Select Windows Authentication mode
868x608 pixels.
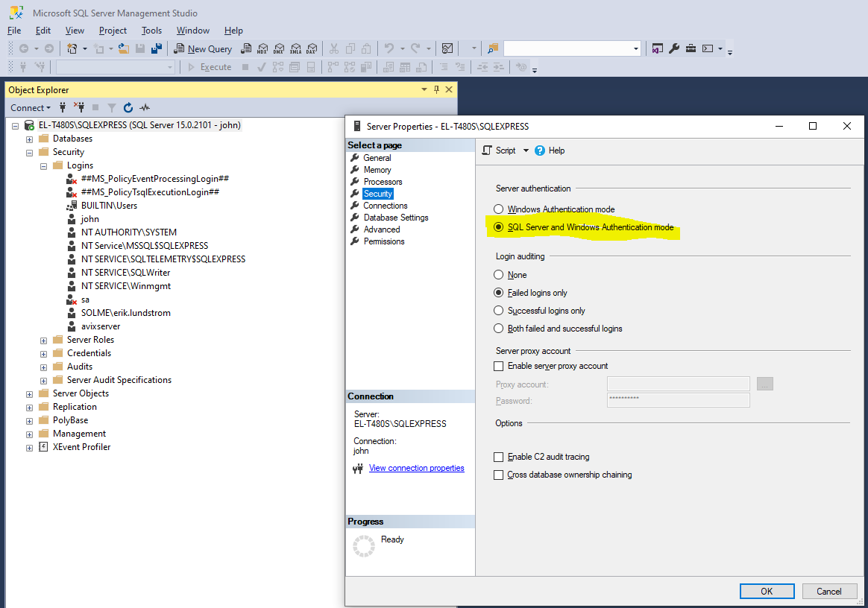click(499, 209)
